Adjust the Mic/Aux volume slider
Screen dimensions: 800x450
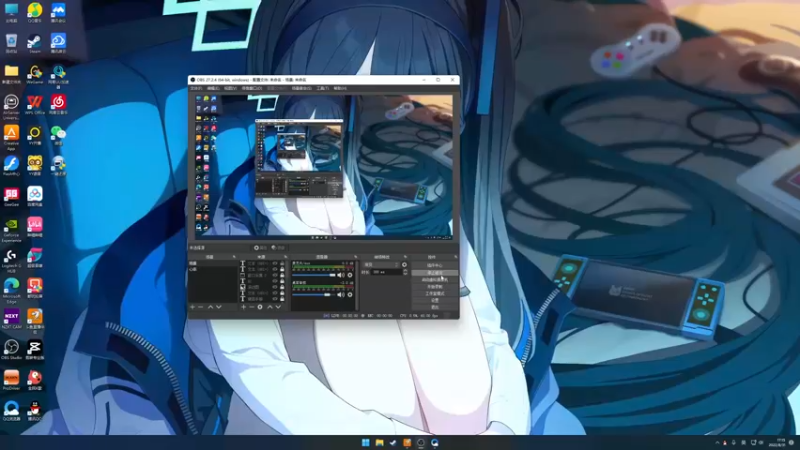click(313, 275)
